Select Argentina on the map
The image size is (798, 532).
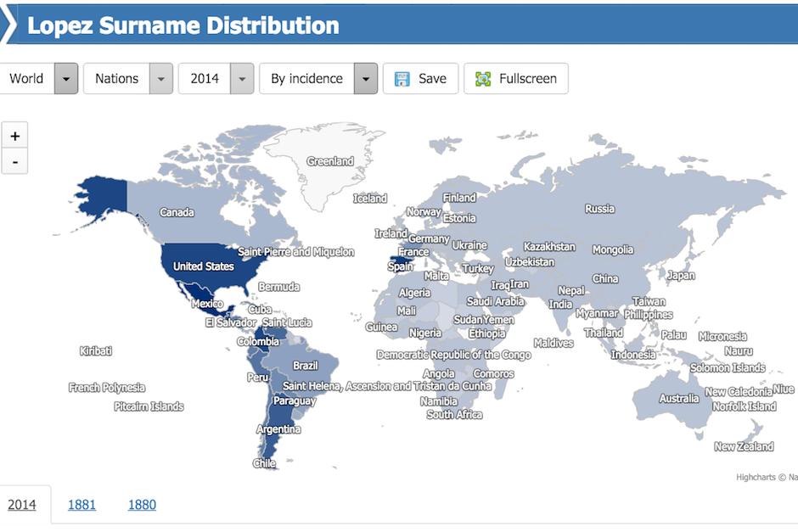pos(278,428)
